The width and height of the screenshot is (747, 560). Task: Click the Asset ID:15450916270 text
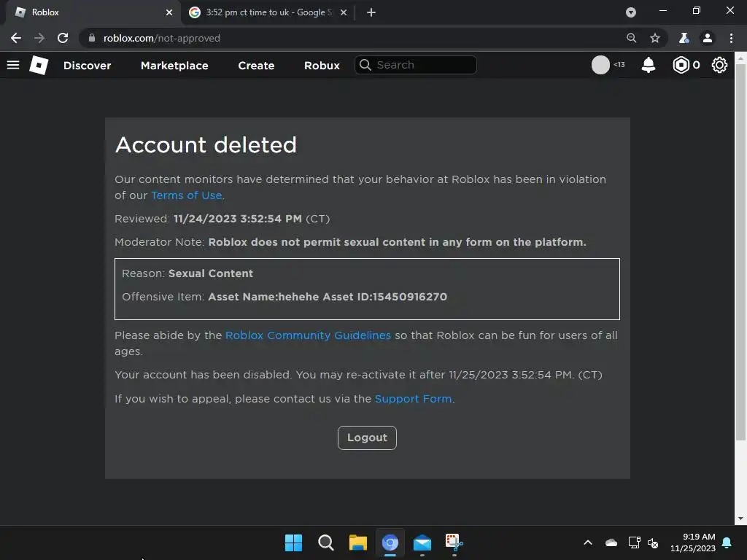[385, 297]
